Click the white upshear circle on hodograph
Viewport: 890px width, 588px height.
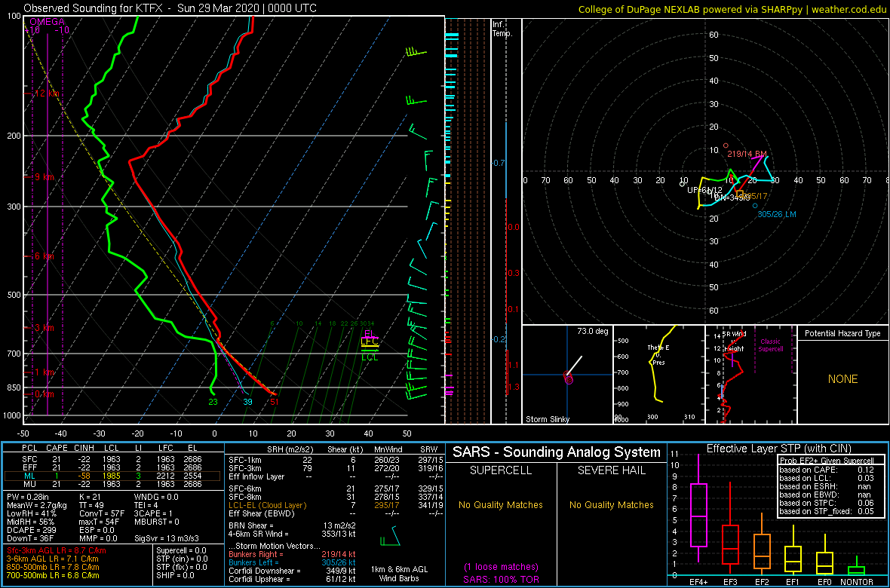(682, 184)
